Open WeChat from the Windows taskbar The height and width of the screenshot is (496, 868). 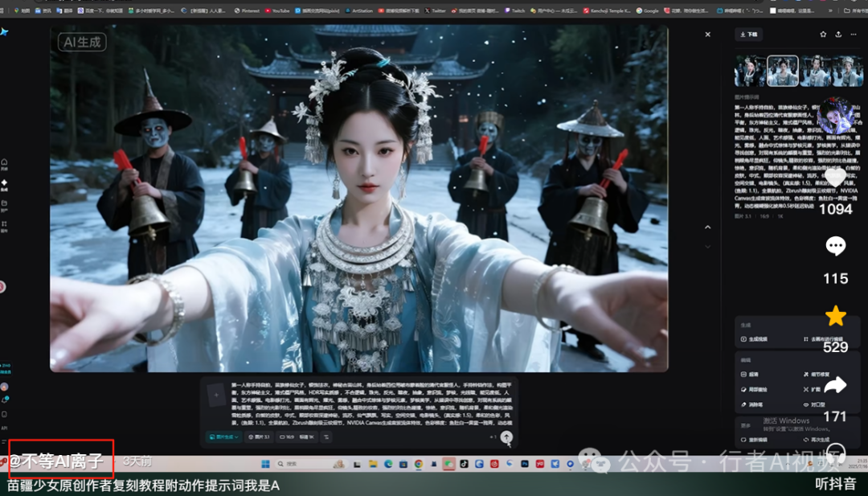click(448, 464)
